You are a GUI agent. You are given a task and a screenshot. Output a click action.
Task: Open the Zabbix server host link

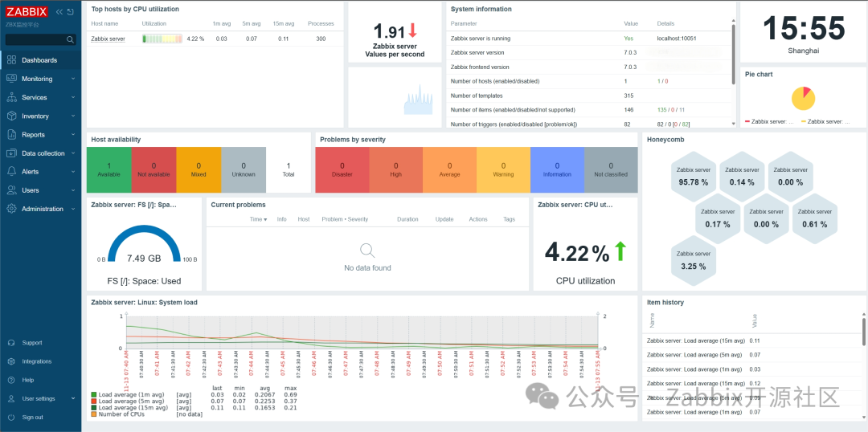pos(108,39)
